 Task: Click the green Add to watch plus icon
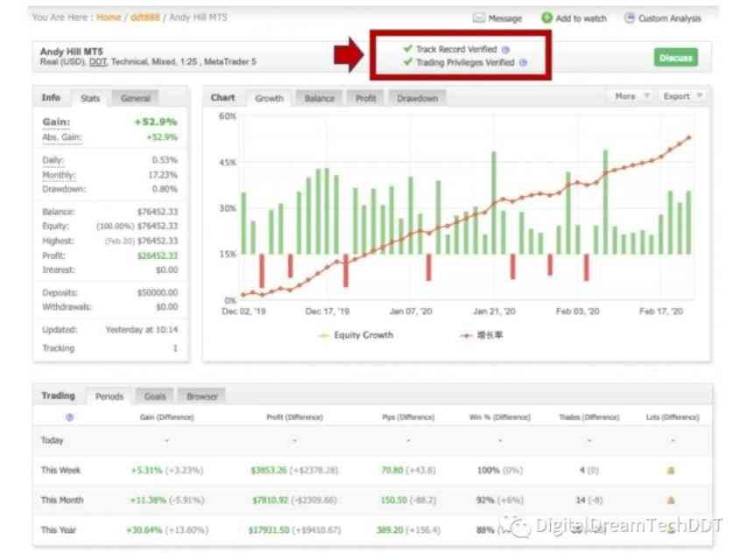pyautogui.click(x=546, y=17)
